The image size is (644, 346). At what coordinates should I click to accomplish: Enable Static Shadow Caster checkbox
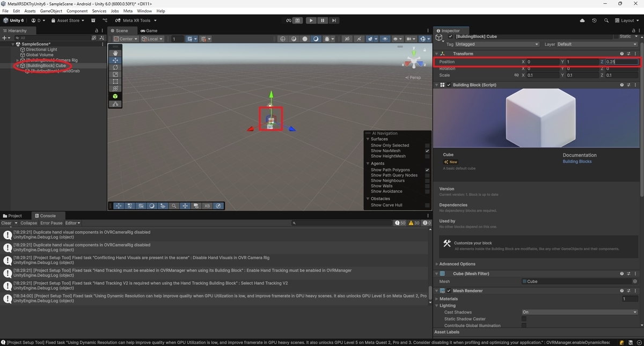(x=524, y=319)
